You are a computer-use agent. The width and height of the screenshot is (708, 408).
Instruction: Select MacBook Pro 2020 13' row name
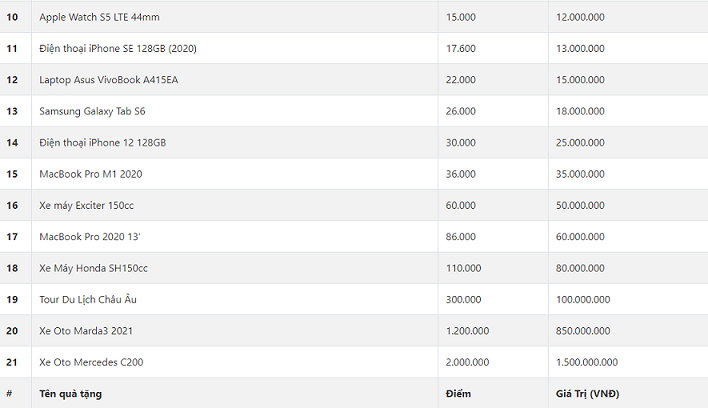pyautogui.click(x=91, y=237)
